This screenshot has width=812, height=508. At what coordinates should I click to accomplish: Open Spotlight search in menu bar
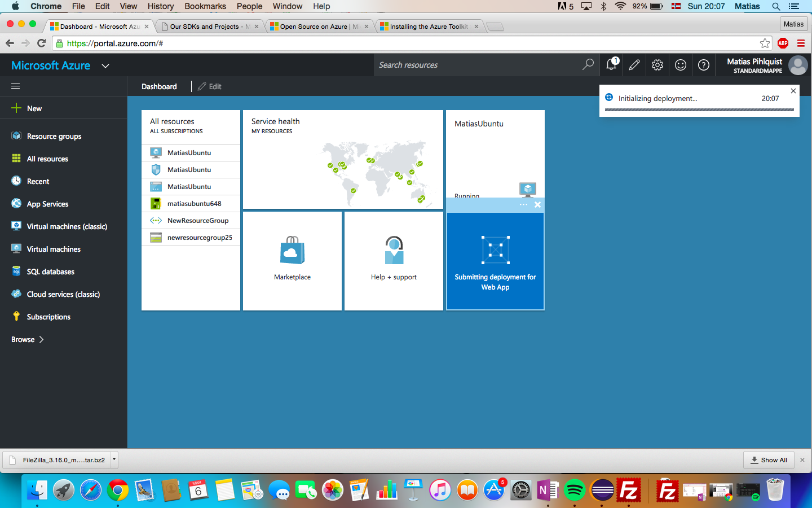pyautogui.click(x=776, y=6)
